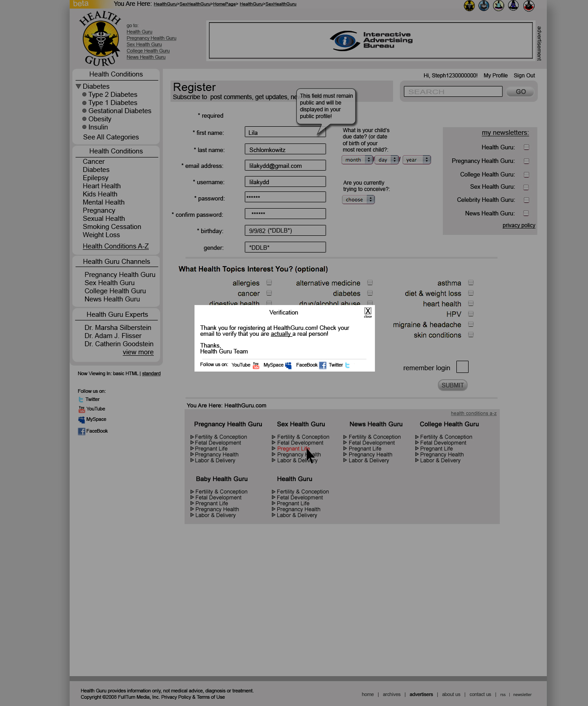Open Pregnancy Health Guru go-to link
This screenshot has height=706, width=588.
pyautogui.click(x=152, y=38)
